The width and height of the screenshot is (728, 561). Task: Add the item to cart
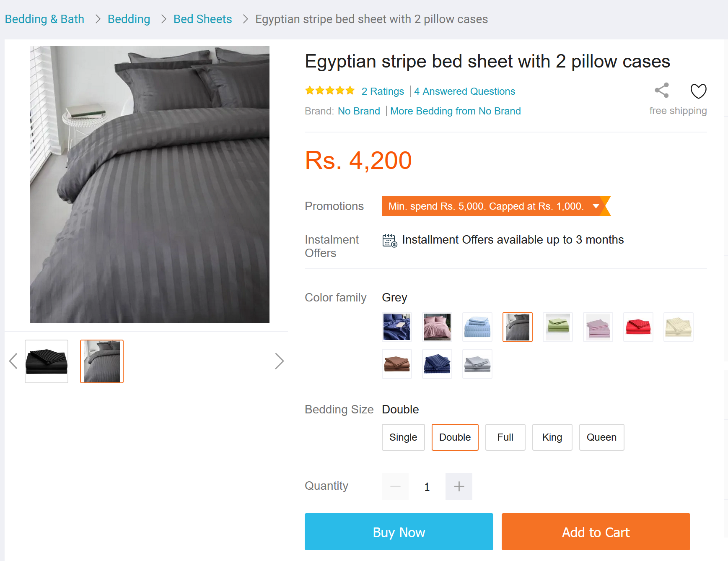(596, 532)
